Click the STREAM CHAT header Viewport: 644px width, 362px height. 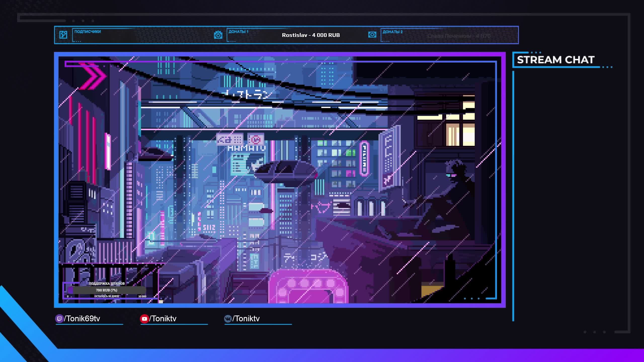point(555,60)
